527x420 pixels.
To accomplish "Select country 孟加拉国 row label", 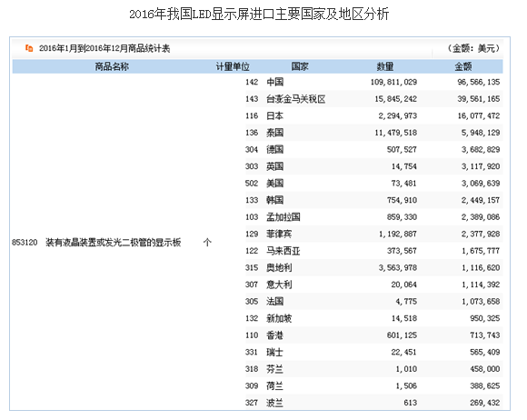I will 283,217.
